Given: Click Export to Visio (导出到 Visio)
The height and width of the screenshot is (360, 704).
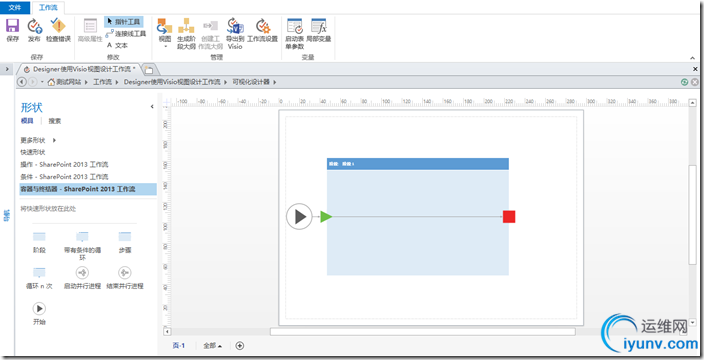Looking at the screenshot, I should [235, 34].
